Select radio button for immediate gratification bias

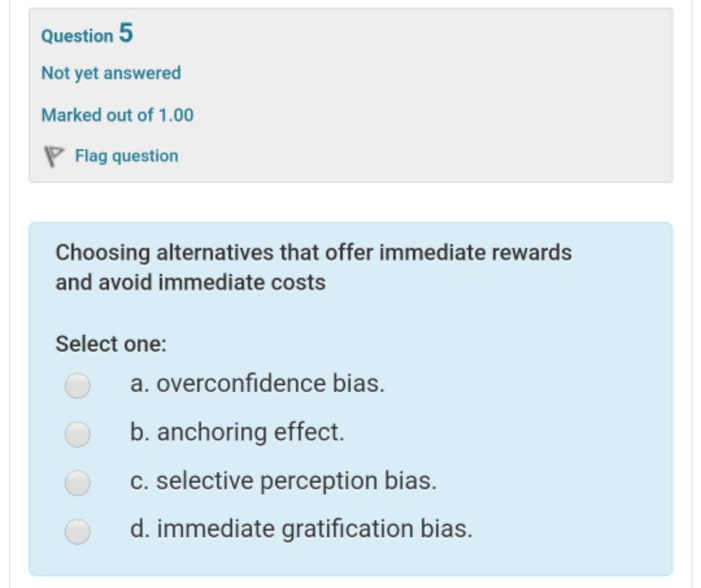pyautogui.click(x=77, y=529)
